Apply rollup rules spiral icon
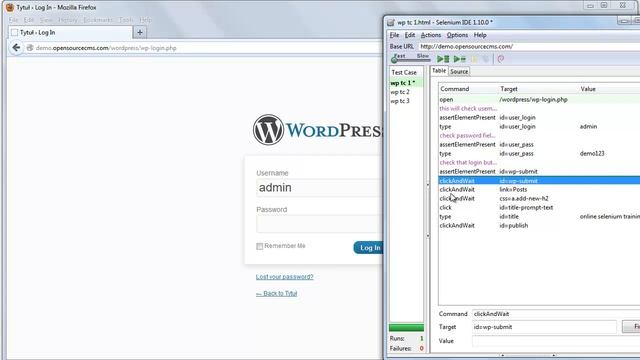 coord(501,59)
